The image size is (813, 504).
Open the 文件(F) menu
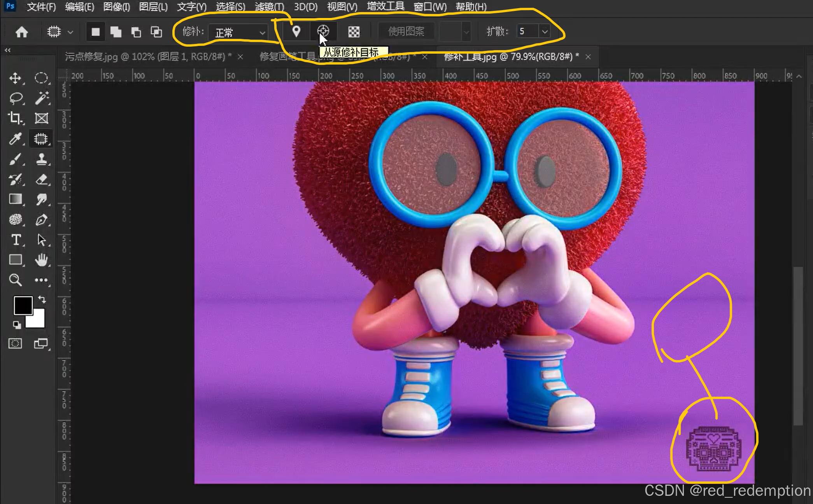click(41, 7)
